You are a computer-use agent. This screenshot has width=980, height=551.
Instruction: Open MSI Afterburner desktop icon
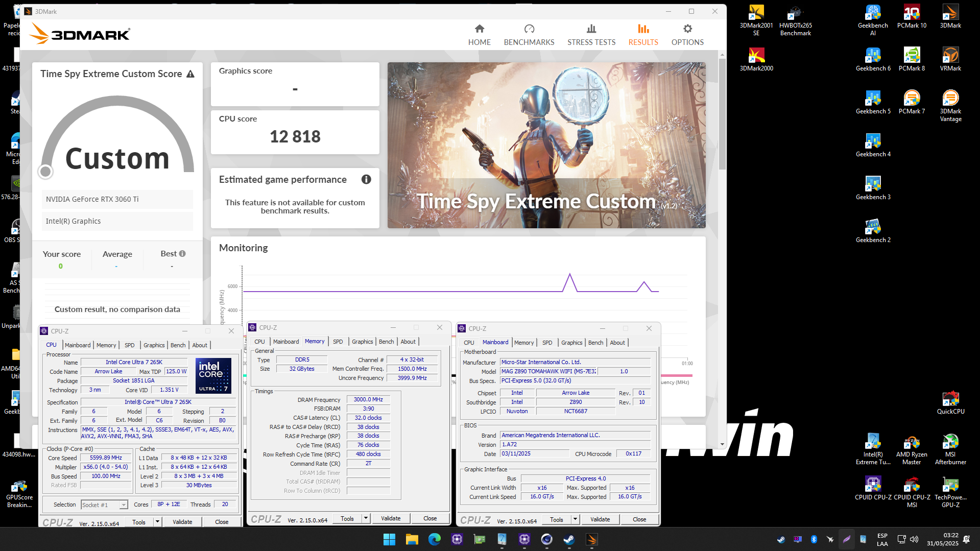[x=950, y=449]
